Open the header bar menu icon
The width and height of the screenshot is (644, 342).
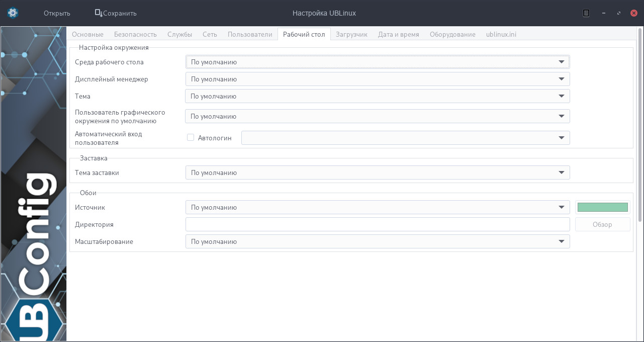click(x=586, y=13)
